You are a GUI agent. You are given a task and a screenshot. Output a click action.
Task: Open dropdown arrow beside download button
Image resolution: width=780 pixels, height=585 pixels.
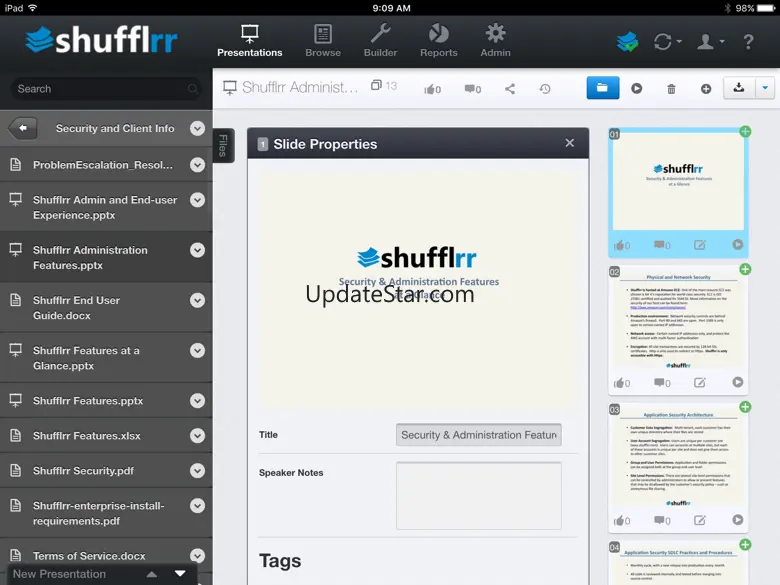[x=765, y=88]
